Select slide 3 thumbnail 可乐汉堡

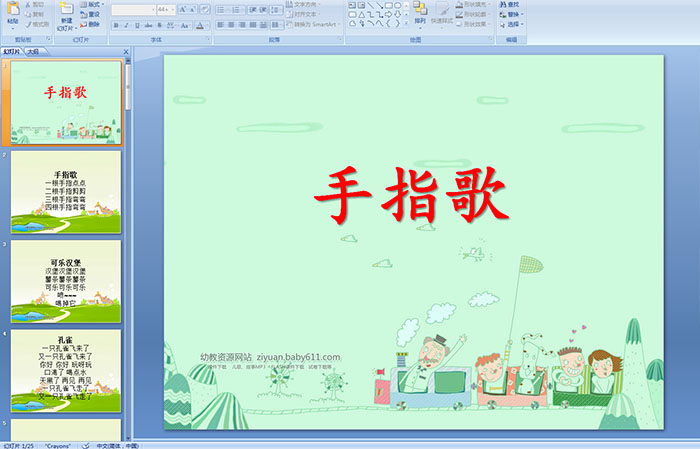66,282
